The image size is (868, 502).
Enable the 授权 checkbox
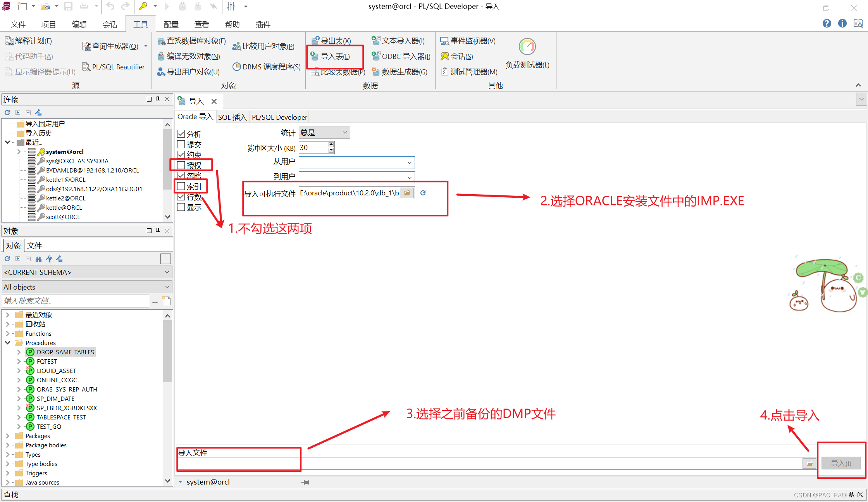point(181,165)
